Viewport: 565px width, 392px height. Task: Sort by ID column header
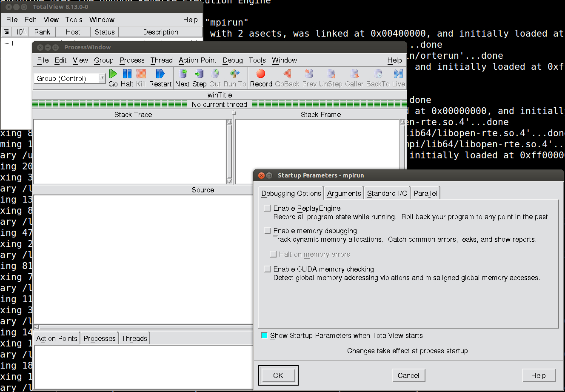(x=20, y=32)
